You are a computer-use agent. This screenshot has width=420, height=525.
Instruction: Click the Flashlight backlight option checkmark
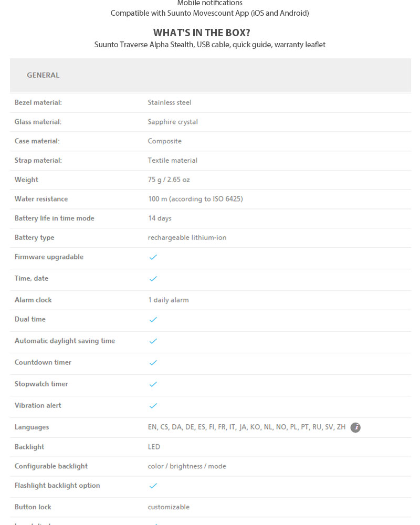click(153, 486)
